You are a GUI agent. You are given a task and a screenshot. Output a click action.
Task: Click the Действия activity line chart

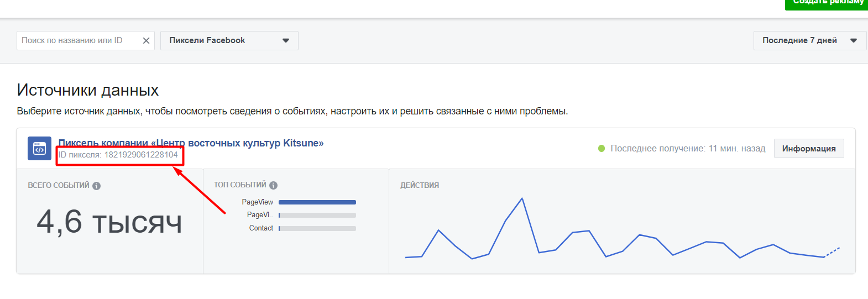[623, 228]
